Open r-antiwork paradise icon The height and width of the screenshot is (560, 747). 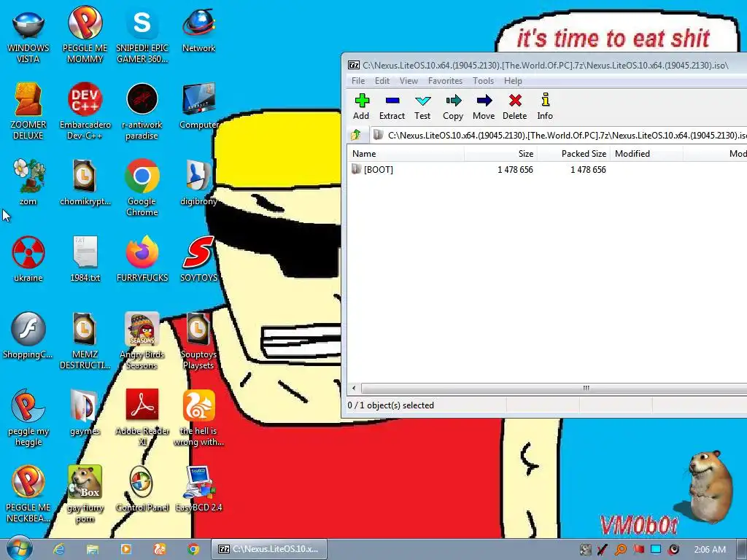click(142, 112)
